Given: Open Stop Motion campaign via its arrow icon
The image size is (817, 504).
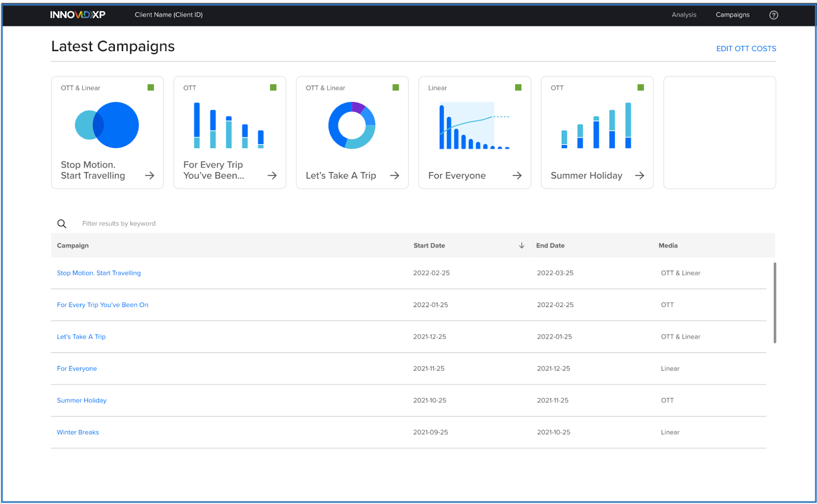Looking at the screenshot, I should 150,175.
